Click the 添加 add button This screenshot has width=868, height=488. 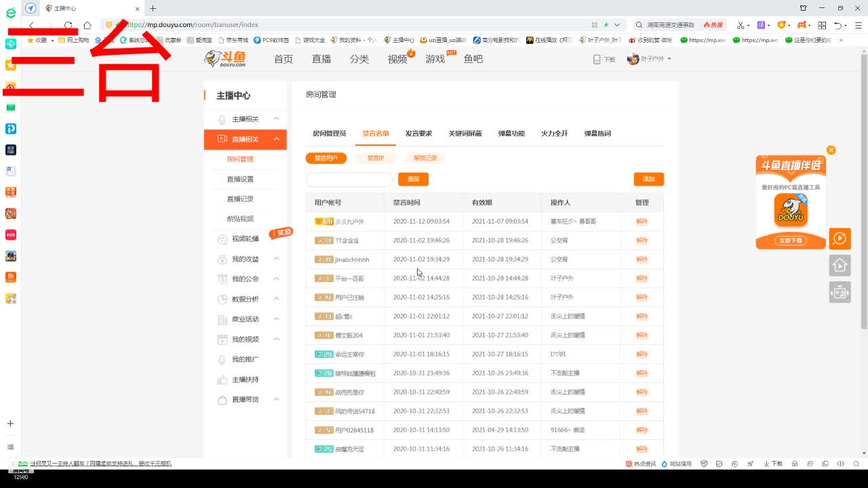[x=648, y=179]
